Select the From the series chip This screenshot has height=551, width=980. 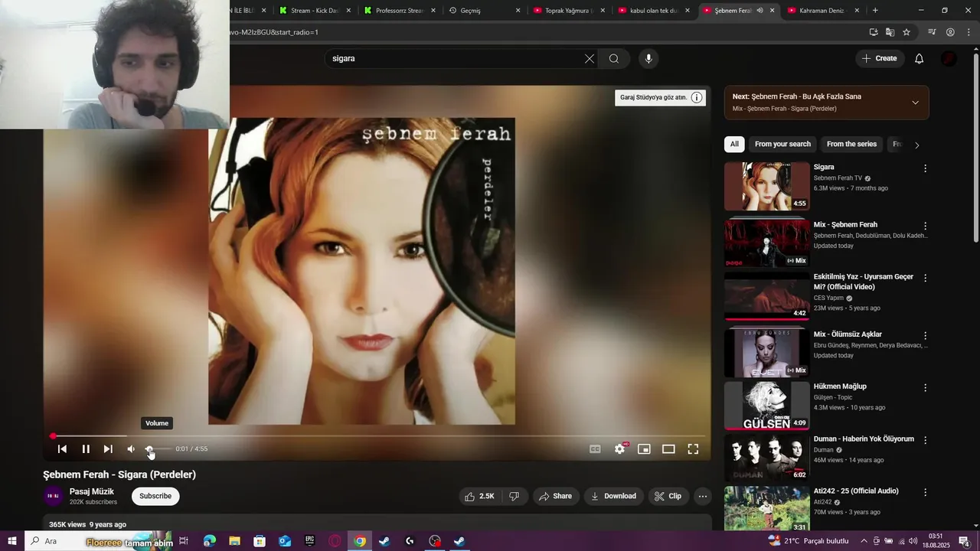851,145
